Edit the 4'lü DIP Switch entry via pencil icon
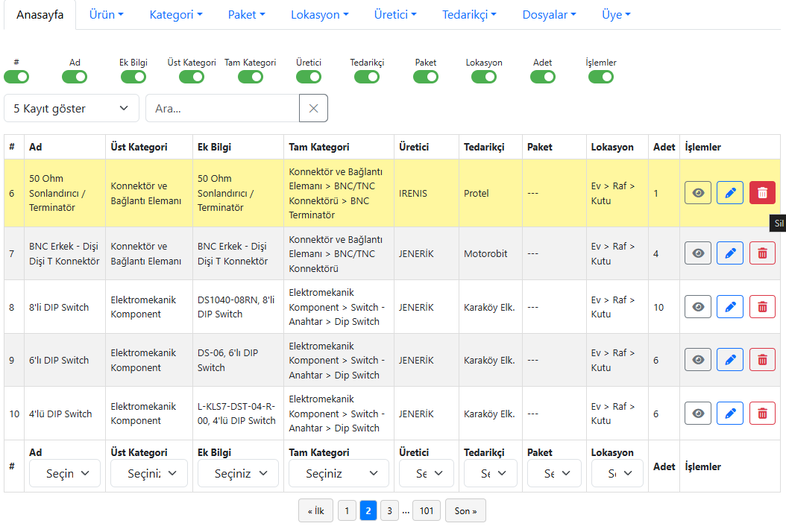 (729, 414)
